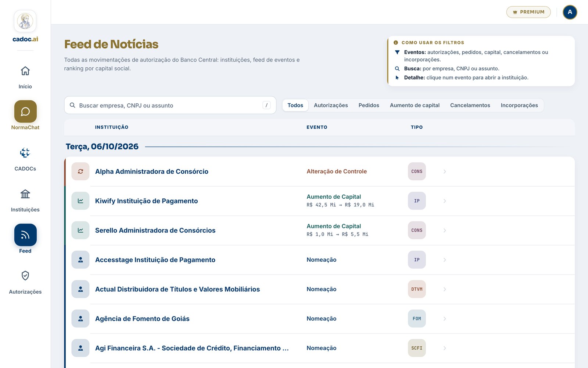Image resolution: width=588 pixels, height=368 pixels.
Task: Click the INSTITUIÇÃO column header
Action: click(x=112, y=127)
